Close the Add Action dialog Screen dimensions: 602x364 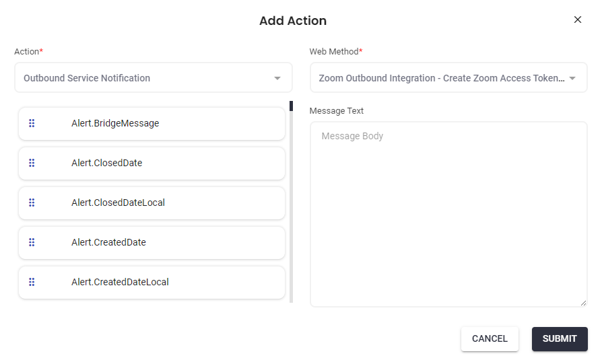tap(577, 20)
